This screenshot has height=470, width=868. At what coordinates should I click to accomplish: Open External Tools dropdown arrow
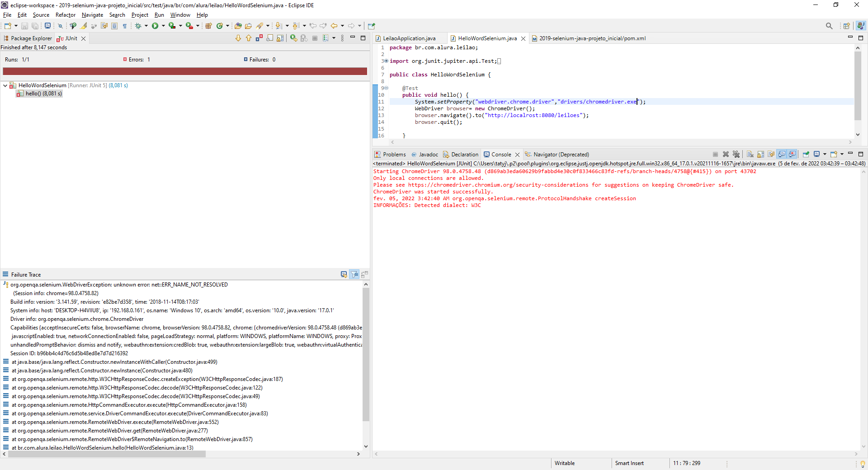click(198, 26)
